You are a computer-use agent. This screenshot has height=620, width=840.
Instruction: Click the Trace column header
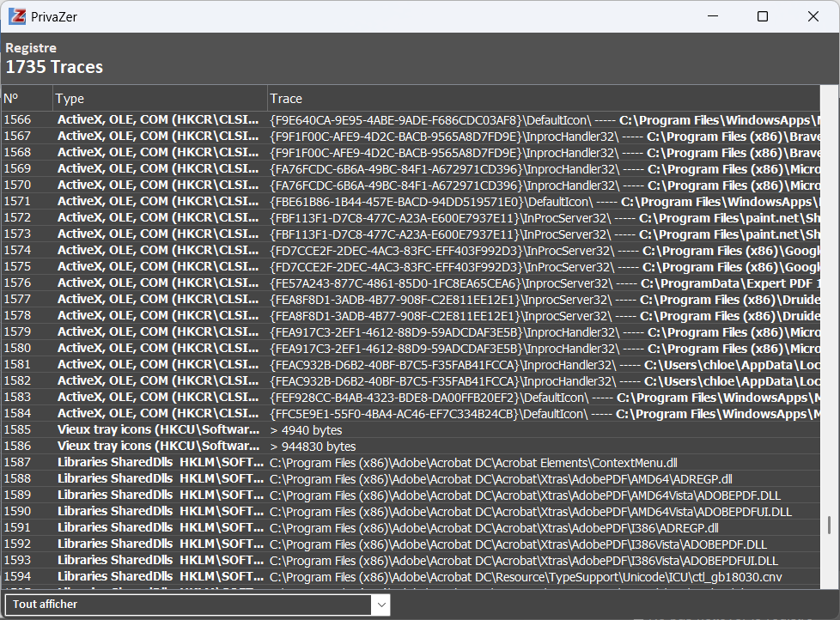[x=541, y=99]
